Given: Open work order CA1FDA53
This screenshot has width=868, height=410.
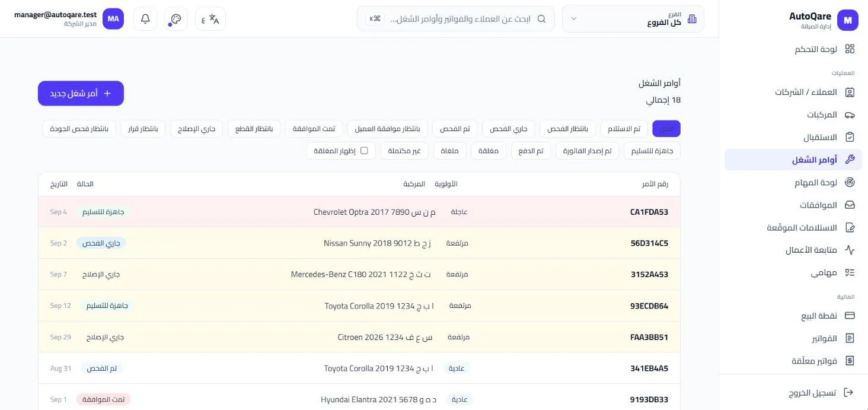Looking at the screenshot, I should [x=359, y=212].
